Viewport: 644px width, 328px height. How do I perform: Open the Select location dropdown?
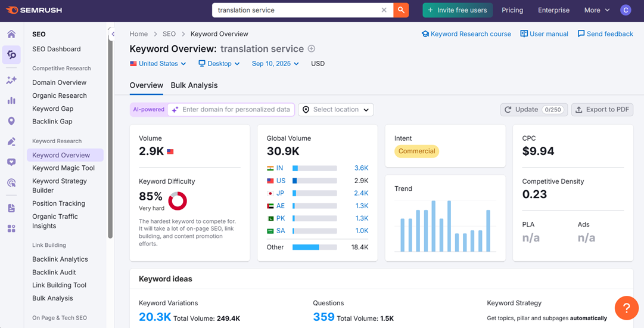[336, 110]
